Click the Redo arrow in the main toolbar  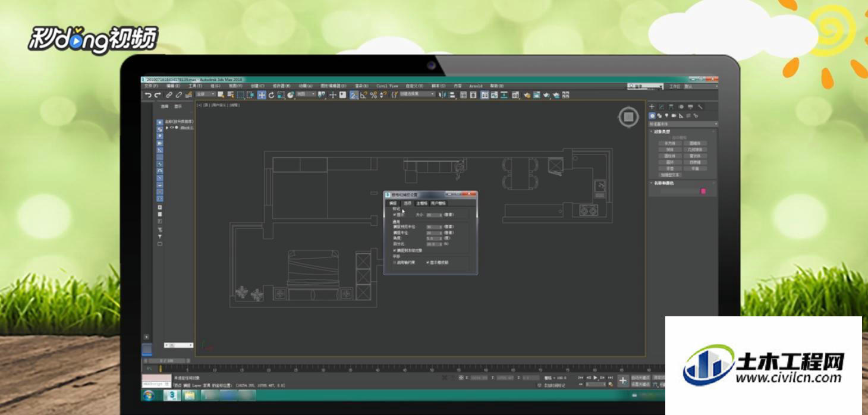coord(157,95)
